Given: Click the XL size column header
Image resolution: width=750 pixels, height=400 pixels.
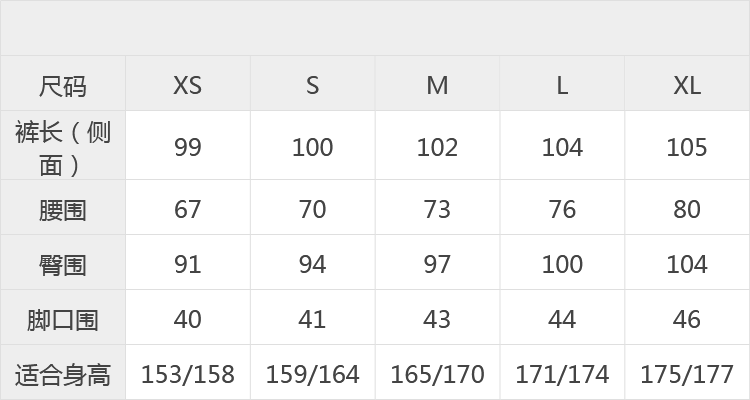Looking at the screenshot, I should (x=687, y=83).
